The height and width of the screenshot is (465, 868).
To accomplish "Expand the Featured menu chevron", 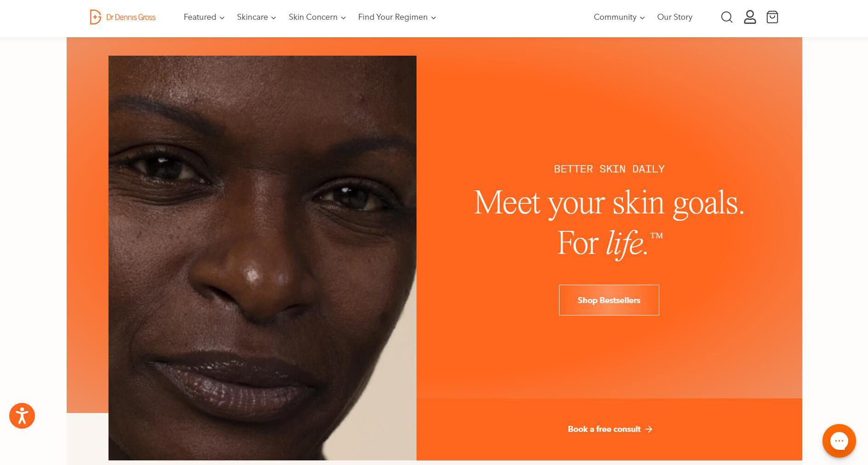I will click(x=222, y=18).
